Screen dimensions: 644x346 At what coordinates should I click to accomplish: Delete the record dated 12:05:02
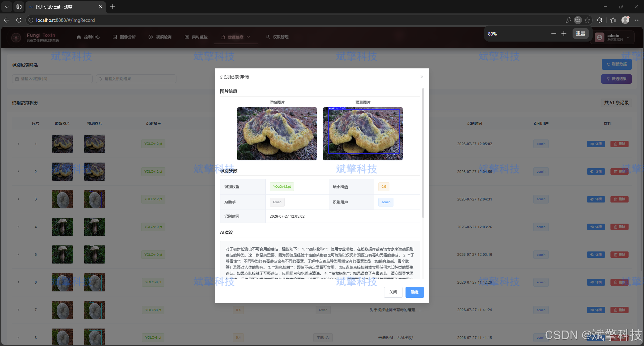tap(620, 144)
